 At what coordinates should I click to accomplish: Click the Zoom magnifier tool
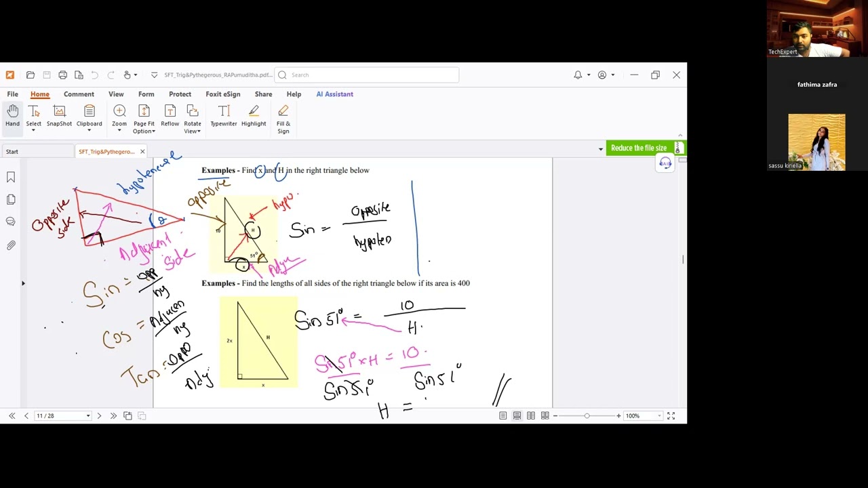pyautogui.click(x=119, y=112)
